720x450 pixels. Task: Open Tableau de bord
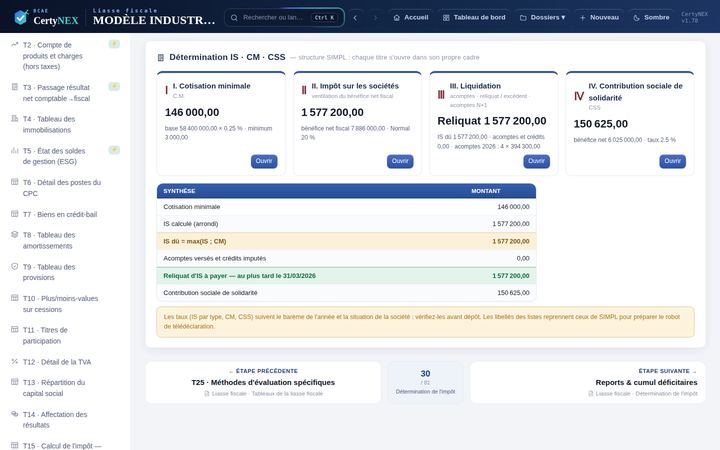pyautogui.click(x=474, y=17)
